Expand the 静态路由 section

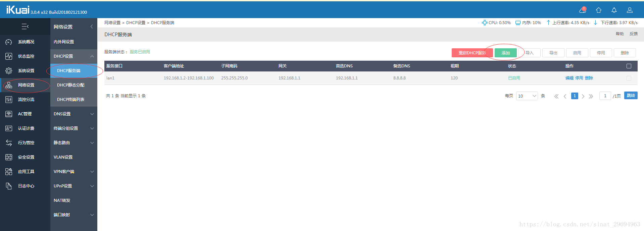pos(92,143)
